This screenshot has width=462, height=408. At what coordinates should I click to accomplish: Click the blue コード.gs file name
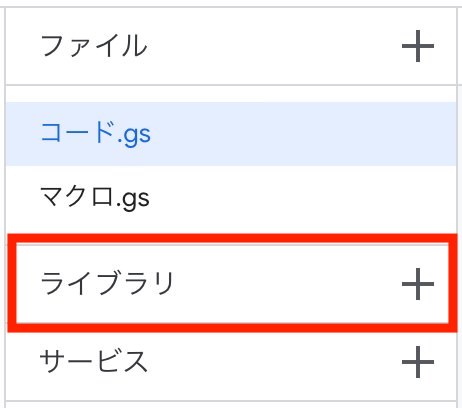(x=96, y=134)
